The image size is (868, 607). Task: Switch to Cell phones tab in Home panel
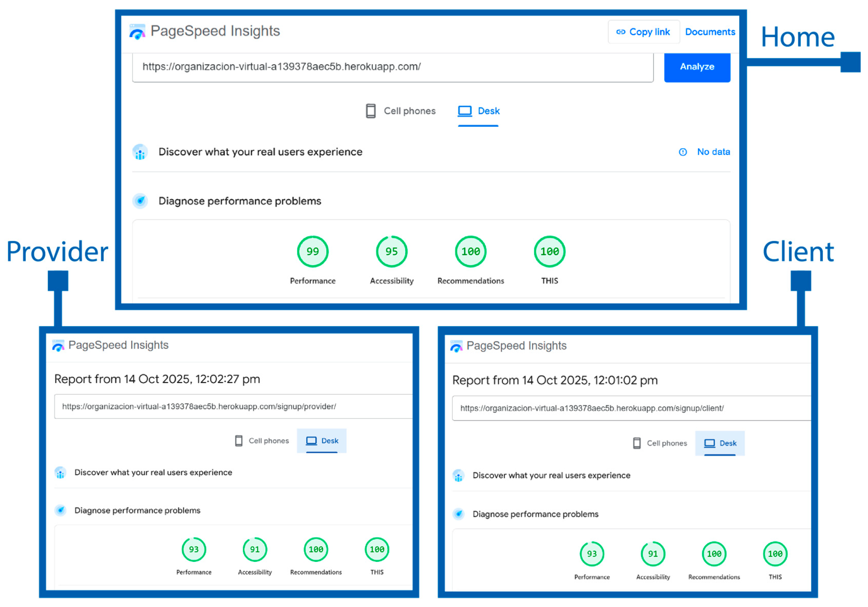pyautogui.click(x=401, y=111)
